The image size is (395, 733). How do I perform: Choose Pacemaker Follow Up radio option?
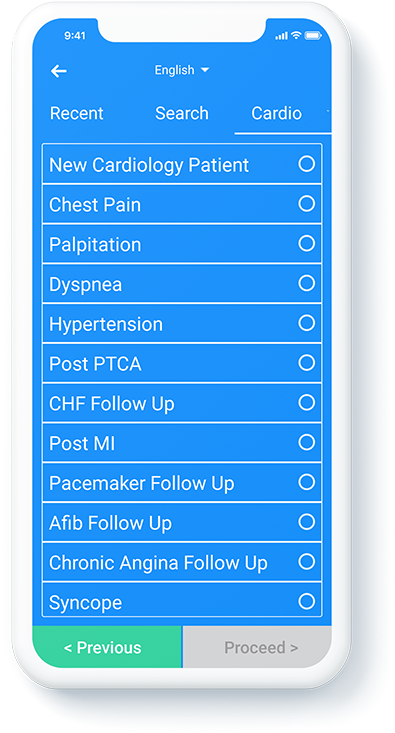[307, 481]
